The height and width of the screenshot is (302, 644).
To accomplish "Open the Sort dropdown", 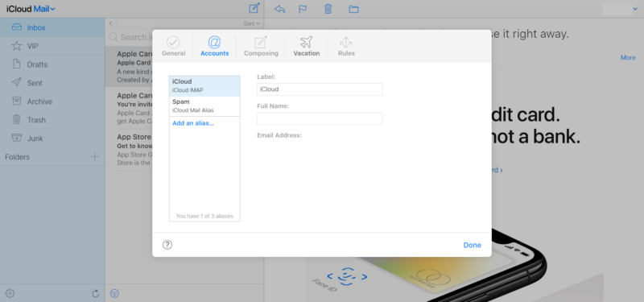I will [251, 23].
